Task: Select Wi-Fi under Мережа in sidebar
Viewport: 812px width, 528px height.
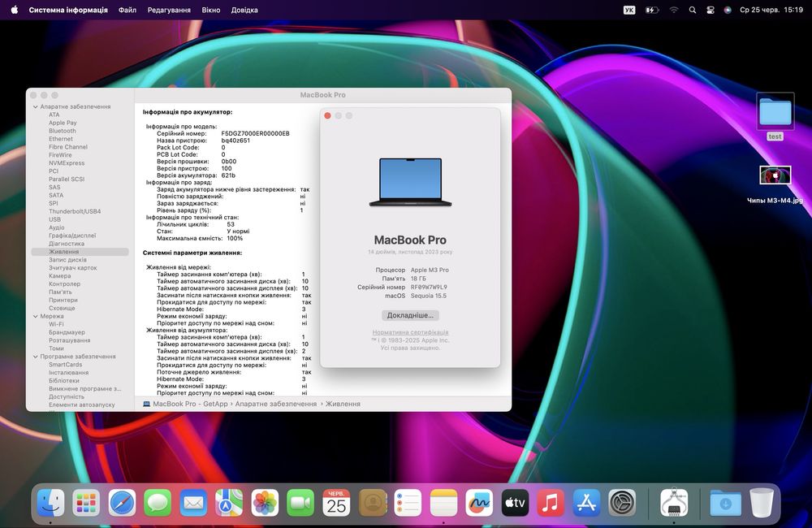Action: pyautogui.click(x=56, y=324)
